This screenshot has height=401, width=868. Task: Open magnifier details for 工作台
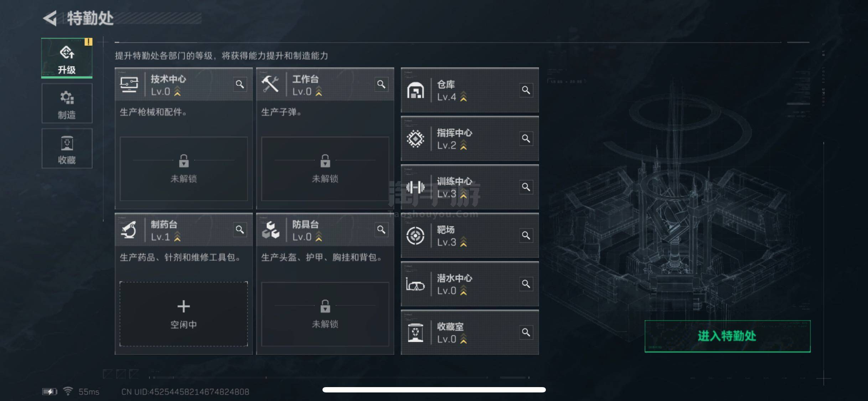pyautogui.click(x=381, y=84)
